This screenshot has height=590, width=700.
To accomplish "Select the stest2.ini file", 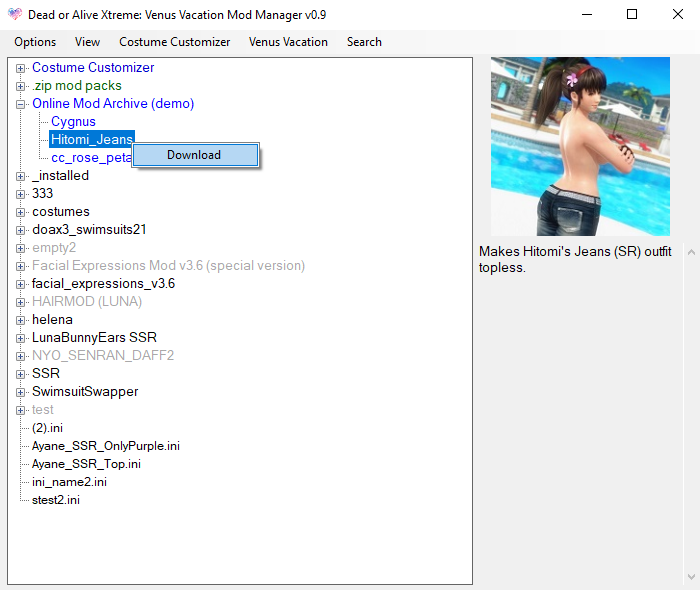I will coord(56,500).
